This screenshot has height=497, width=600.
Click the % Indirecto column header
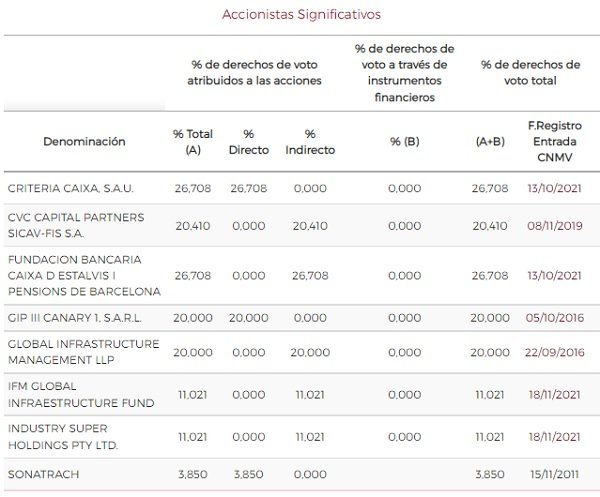pyautogui.click(x=310, y=142)
